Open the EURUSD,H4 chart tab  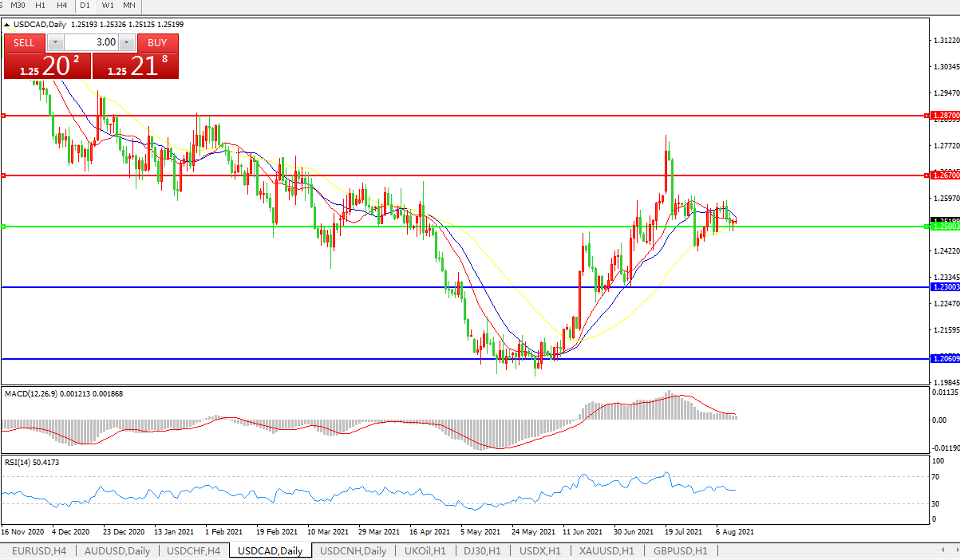pyautogui.click(x=39, y=551)
